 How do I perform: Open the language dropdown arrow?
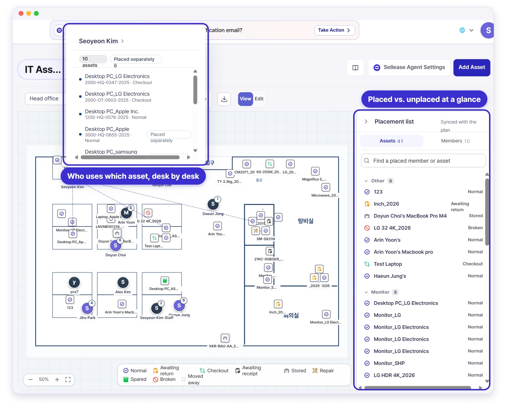[x=471, y=30]
